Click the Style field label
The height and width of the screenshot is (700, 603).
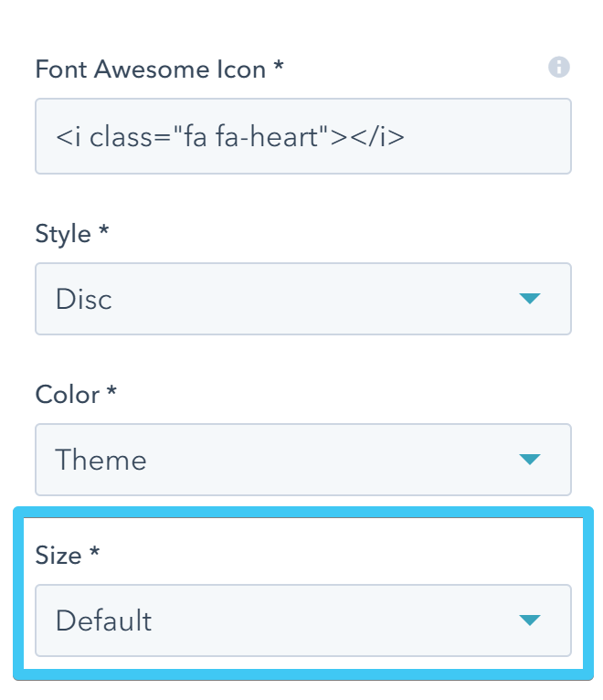pos(63,234)
